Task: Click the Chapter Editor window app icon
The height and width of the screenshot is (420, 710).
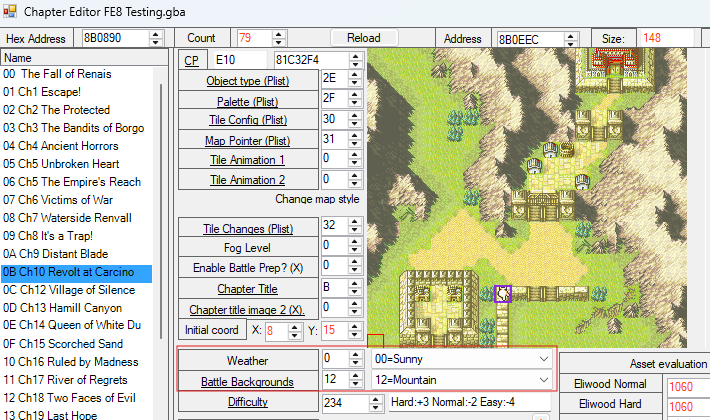Action: click(10, 11)
